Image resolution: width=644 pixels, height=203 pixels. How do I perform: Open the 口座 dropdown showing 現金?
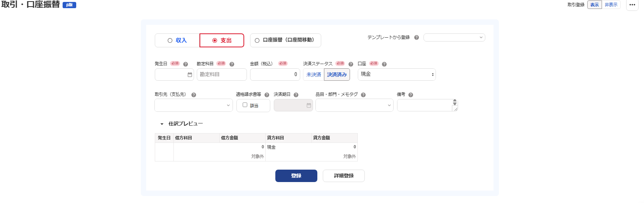pyautogui.click(x=396, y=75)
